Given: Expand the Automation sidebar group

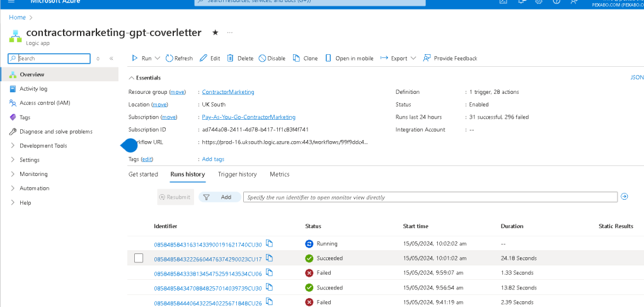Looking at the screenshot, I should click(13, 188).
